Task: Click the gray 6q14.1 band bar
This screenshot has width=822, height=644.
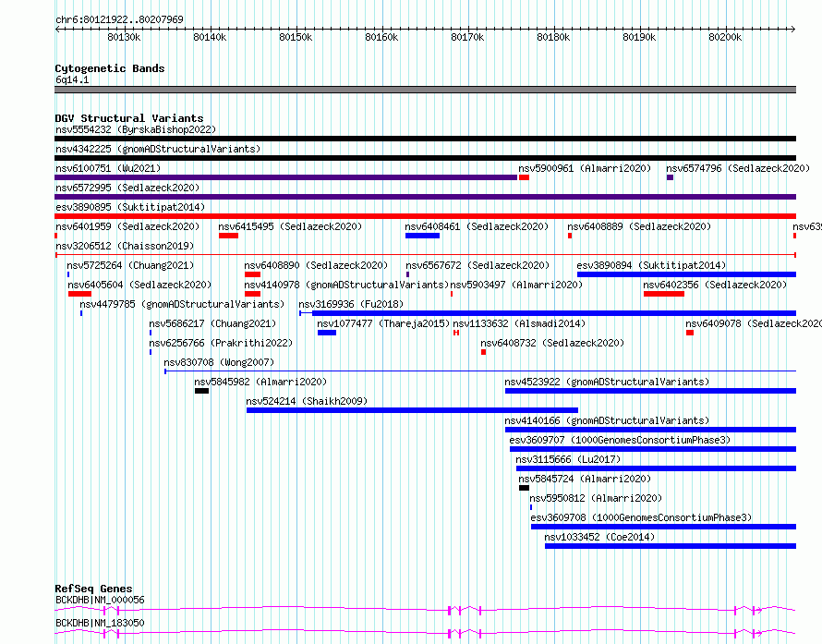Action: point(425,90)
